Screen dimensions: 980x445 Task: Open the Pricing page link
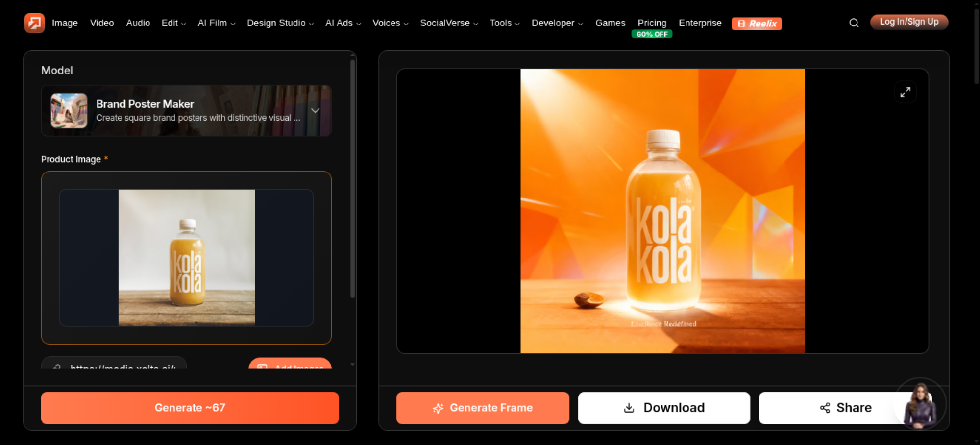tap(652, 23)
